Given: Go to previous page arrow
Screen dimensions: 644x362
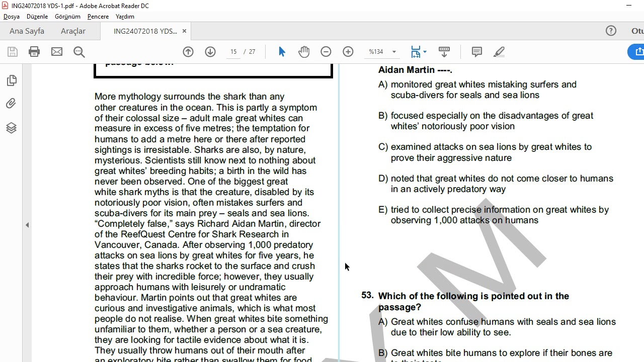Looking at the screenshot, I should tap(188, 52).
